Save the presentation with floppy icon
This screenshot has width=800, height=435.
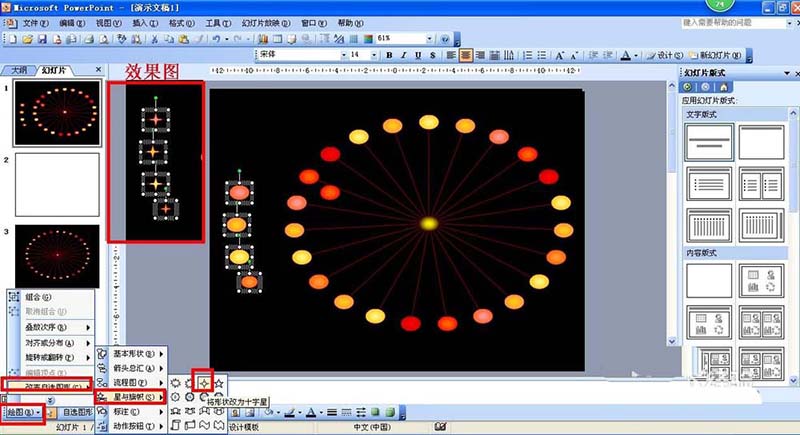[x=42, y=39]
